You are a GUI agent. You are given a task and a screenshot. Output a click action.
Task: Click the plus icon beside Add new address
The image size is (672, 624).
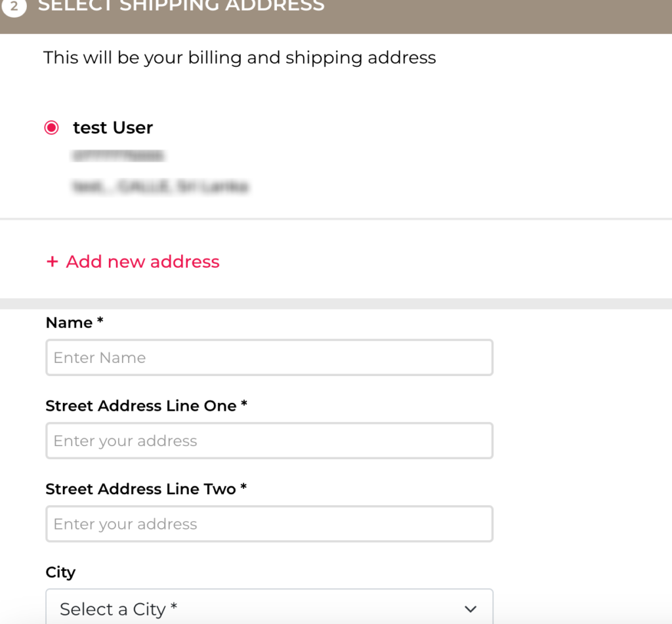click(52, 262)
